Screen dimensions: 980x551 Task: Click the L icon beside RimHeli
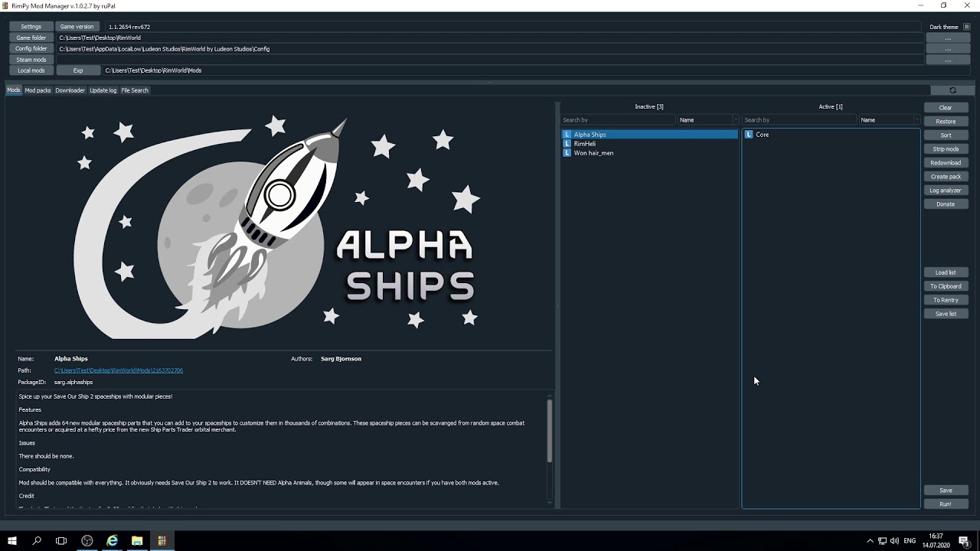tap(567, 144)
